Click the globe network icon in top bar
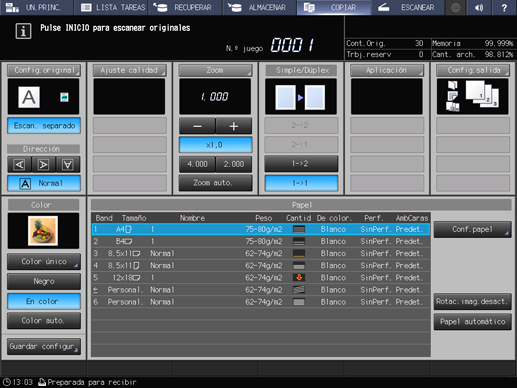Image resolution: width=517 pixels, height=388 pixels. tap(456, 7)
